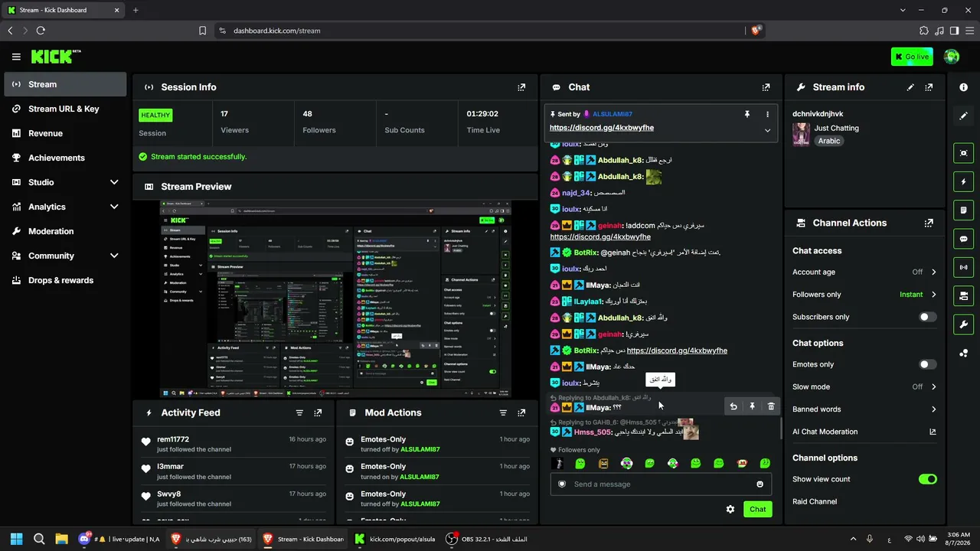Open the hamburger menu beside the Kick logo
The height and width of the screenshot is (551, 980).
point(16,57)
